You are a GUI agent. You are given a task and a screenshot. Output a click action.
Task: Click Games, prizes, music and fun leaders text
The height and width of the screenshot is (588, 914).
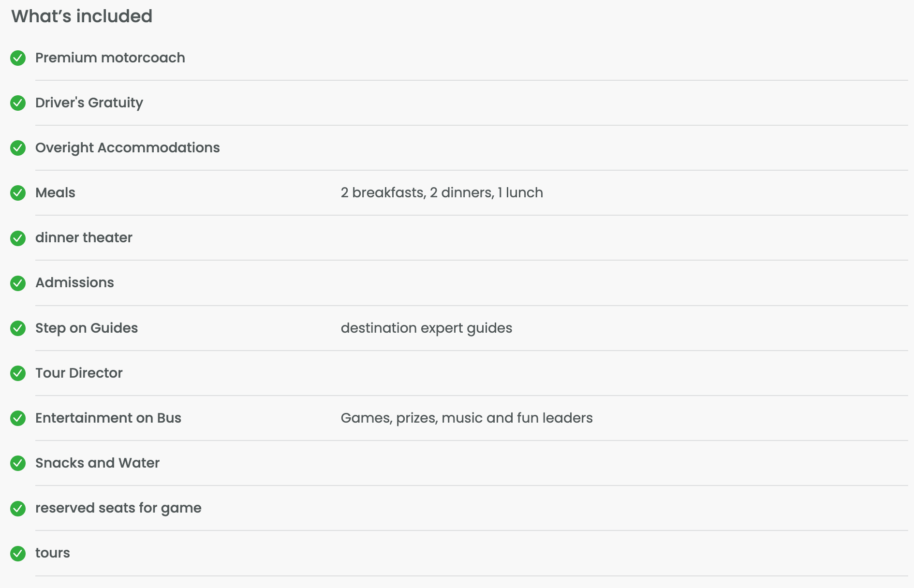pyautogui.click(x=467, y=418)
